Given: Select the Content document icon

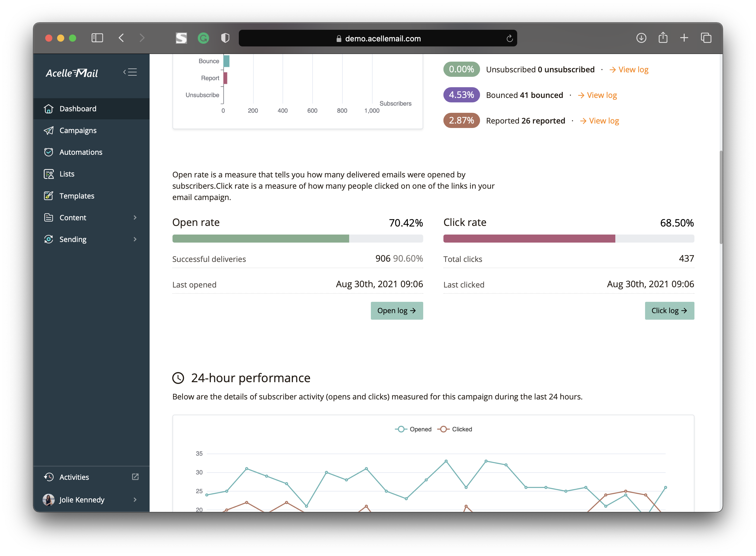Looking at the screenshot, I should click(x=49, y=217).
